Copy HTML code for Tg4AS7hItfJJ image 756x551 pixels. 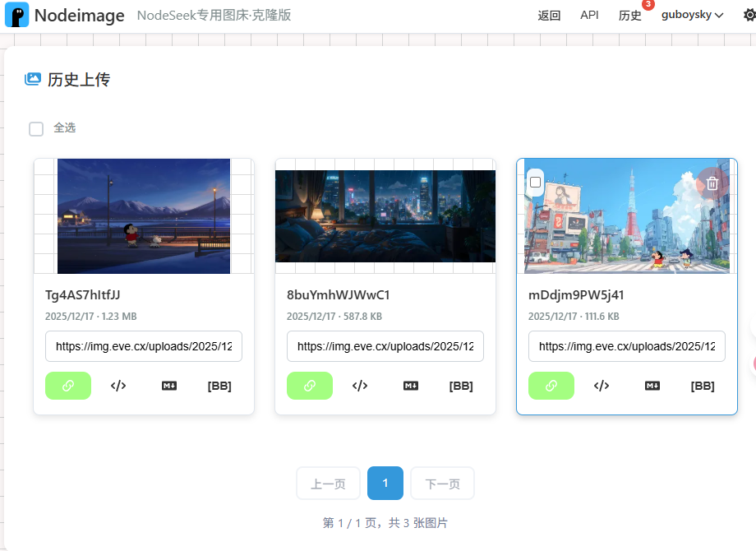(118, 386)
